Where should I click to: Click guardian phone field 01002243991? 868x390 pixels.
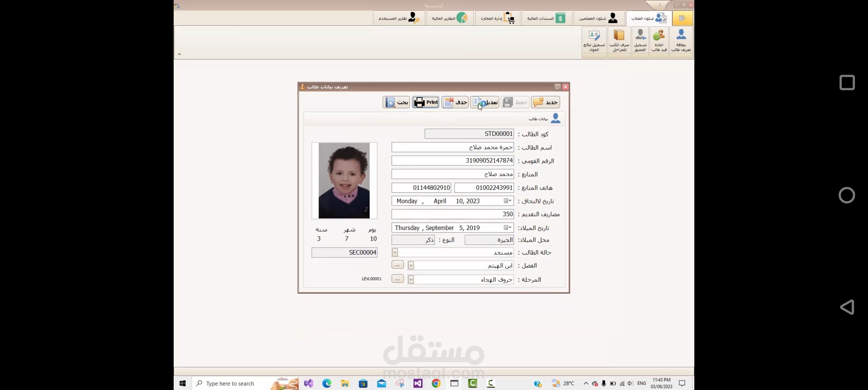click(x=484, y=188)
